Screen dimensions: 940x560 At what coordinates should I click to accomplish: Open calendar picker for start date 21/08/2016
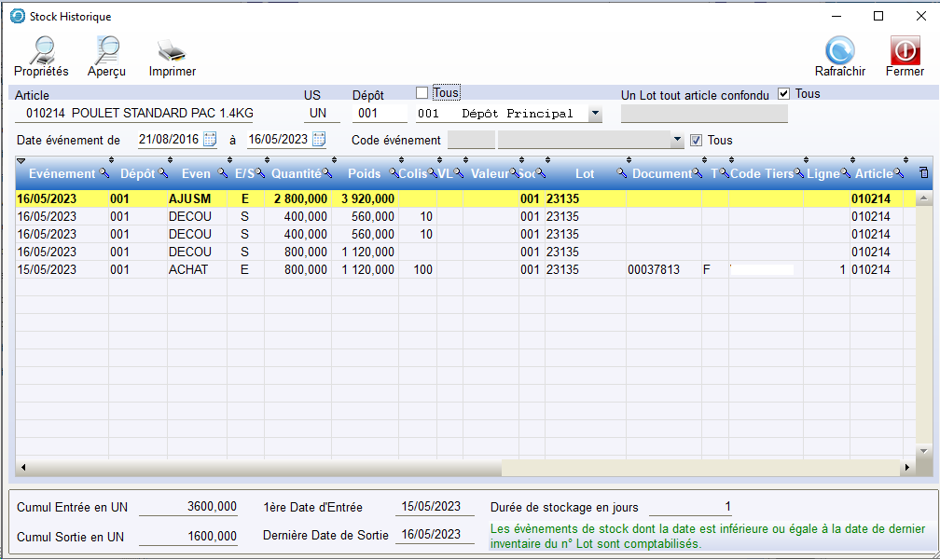click(210, 140)
